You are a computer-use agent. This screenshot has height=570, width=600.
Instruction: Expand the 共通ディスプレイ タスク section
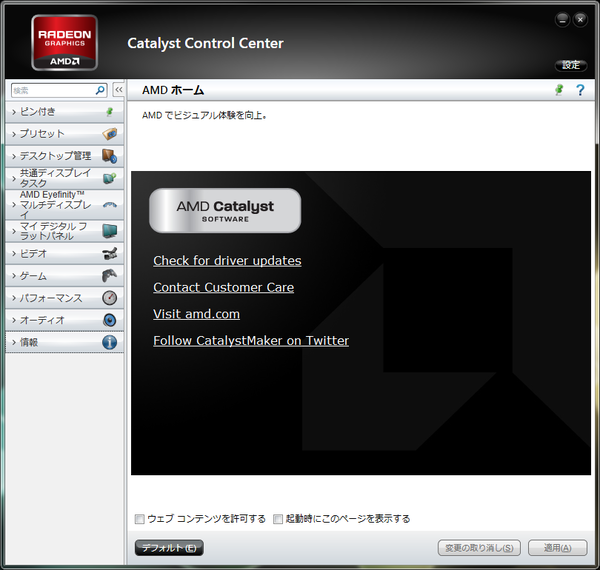point(64,178)
